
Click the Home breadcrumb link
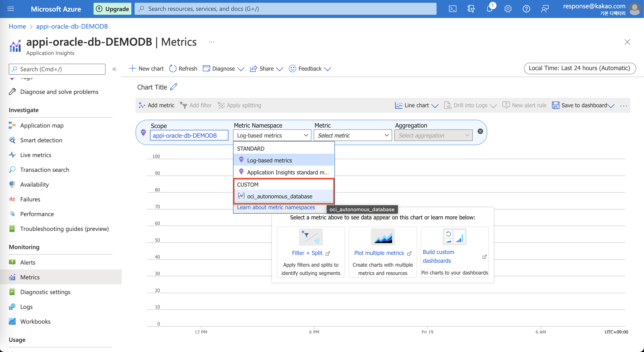(x=17, y=26)
